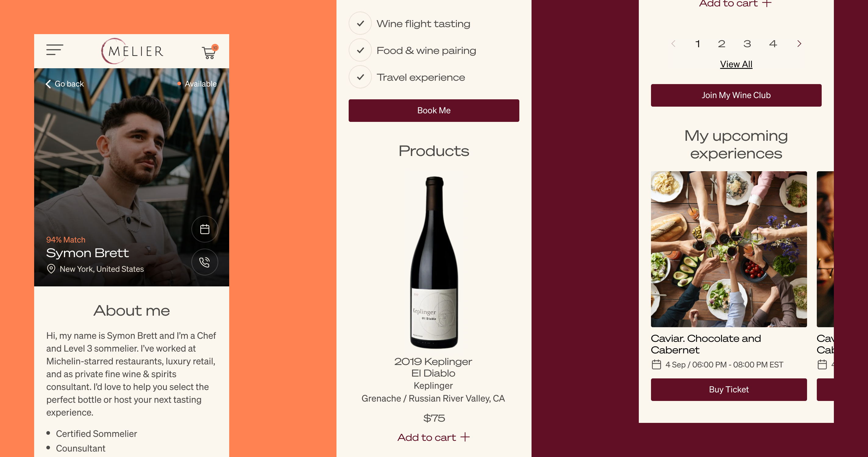Viewport: 868px width, 457px height.
Task: Go to previous page with left chevron
Action: pyautogui.click(x=673, y=44)
